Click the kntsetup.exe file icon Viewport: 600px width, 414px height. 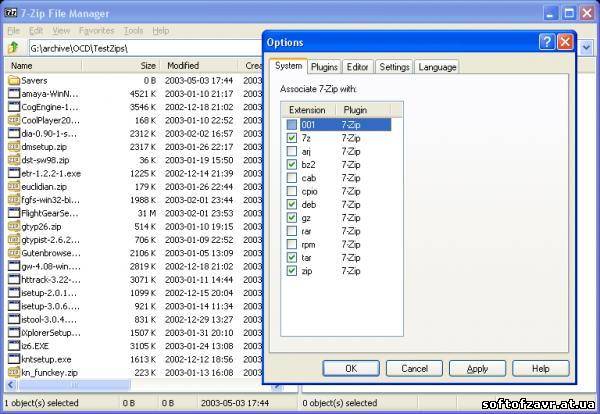pyautogui.click(x=14, y=359)
